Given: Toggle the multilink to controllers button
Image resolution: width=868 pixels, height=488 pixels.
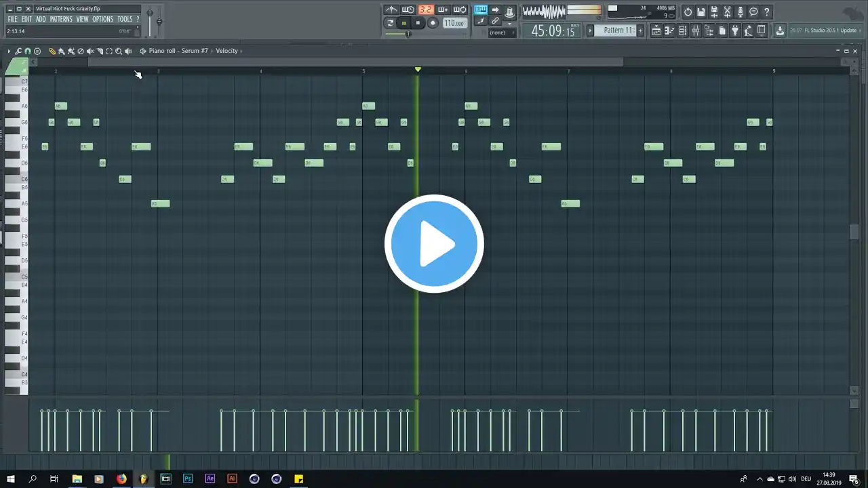Looking at the screenshot, I should coord(495,21).
